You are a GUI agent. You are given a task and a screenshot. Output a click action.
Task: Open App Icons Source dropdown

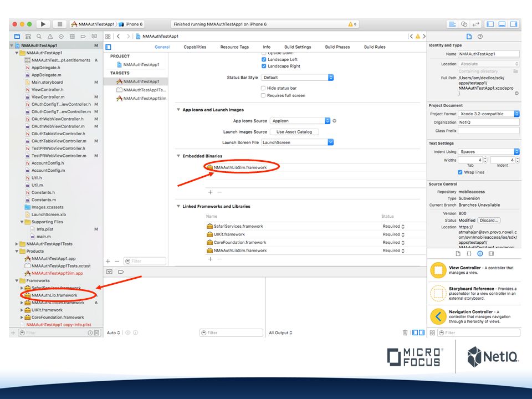click(300, 121)
